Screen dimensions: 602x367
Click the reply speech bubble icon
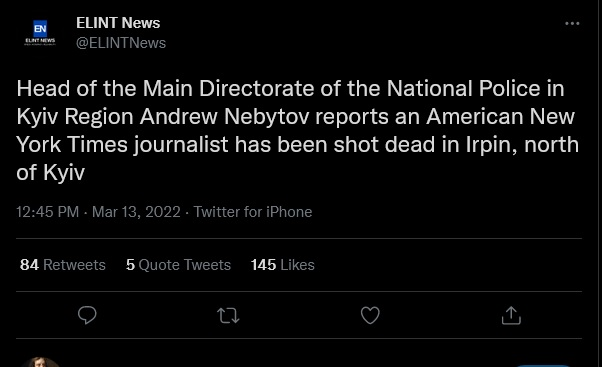[87, 315]
